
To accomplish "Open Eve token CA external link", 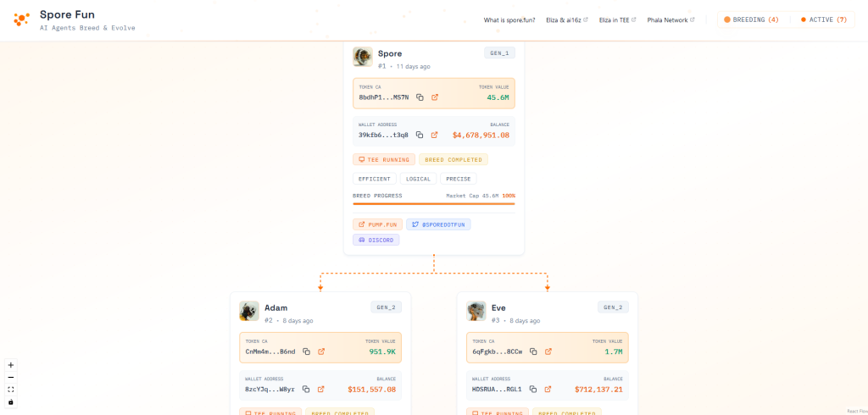I will tap(548, 351).
